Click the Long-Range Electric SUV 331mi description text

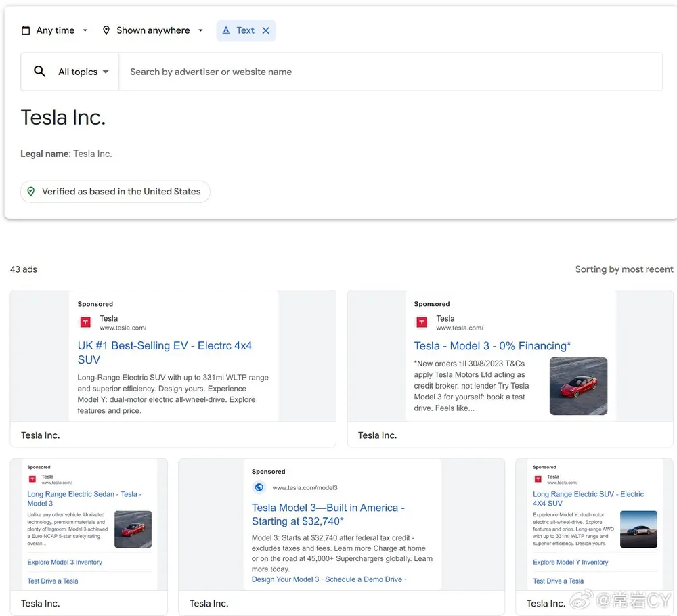(x=173, y=394)
